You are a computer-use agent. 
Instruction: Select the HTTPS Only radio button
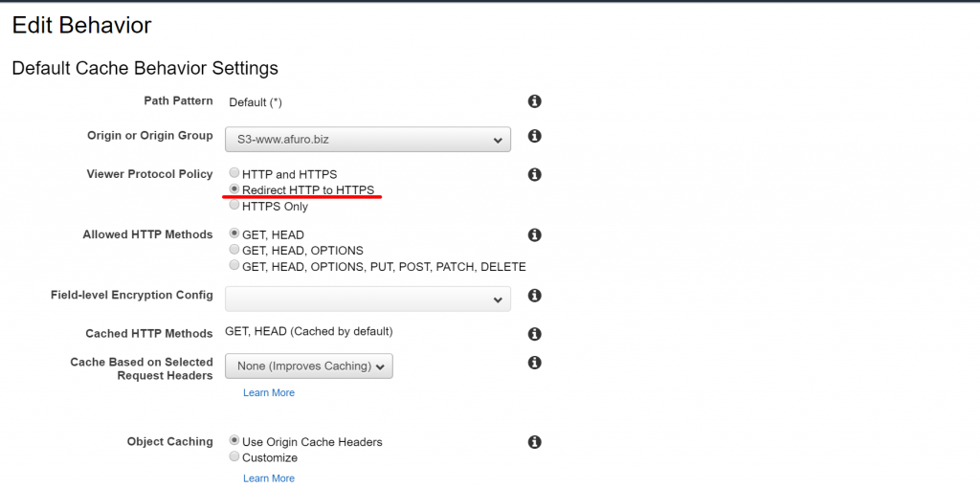pyautogui.click(x=234, y=205)
